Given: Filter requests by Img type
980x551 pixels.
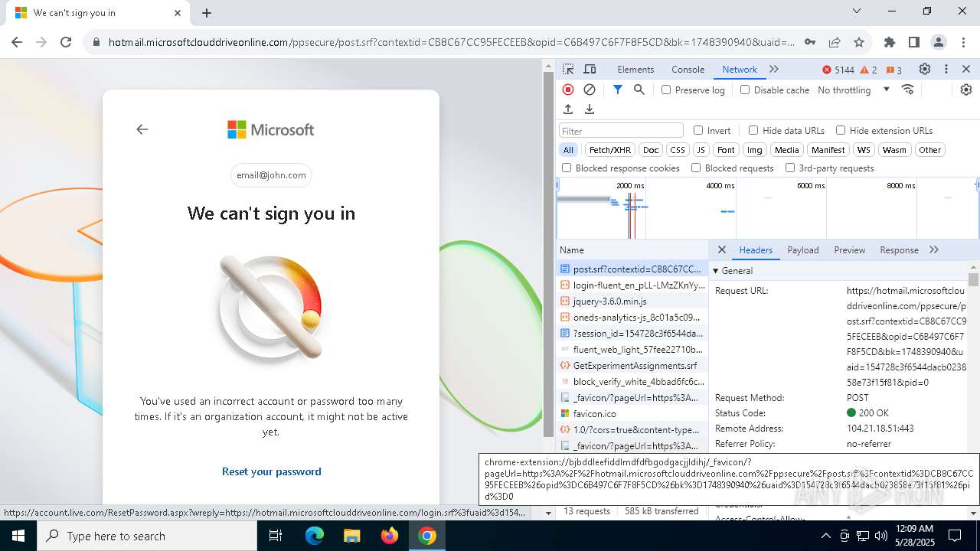Looking at the screenshot, I should pos(755,150).
